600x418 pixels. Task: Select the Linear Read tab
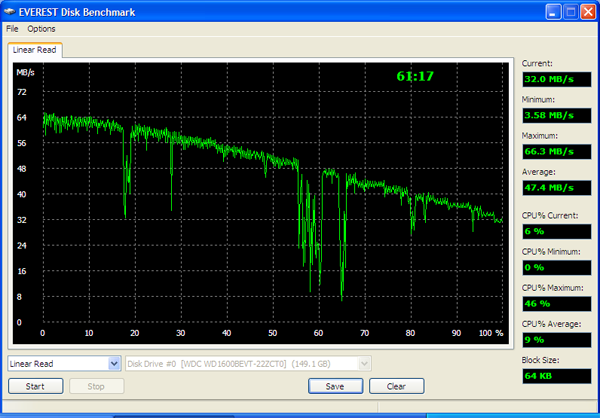34,50
